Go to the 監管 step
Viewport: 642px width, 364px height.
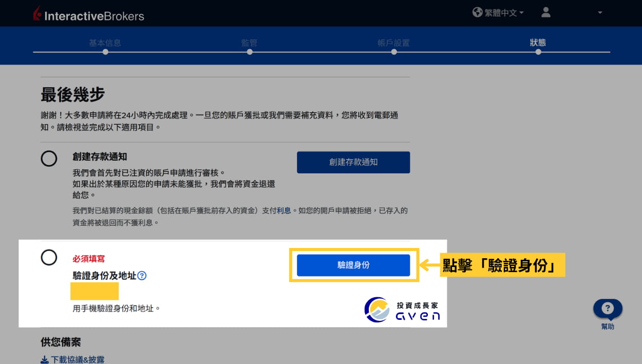pos(249,43)
